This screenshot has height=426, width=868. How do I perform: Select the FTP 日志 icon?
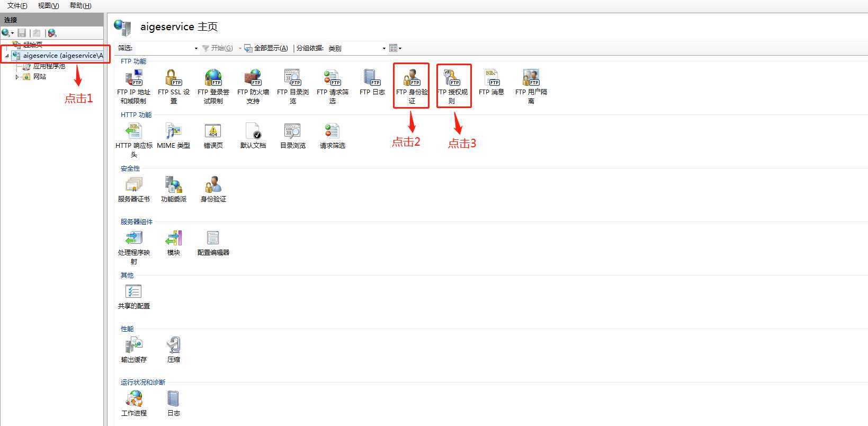coord(372,83)
